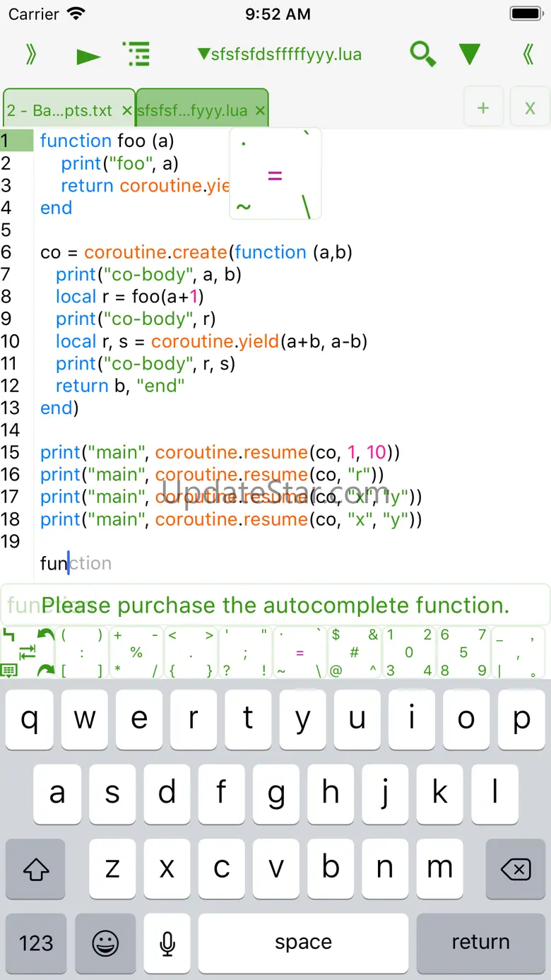Tap the e key

coord(139,719)
